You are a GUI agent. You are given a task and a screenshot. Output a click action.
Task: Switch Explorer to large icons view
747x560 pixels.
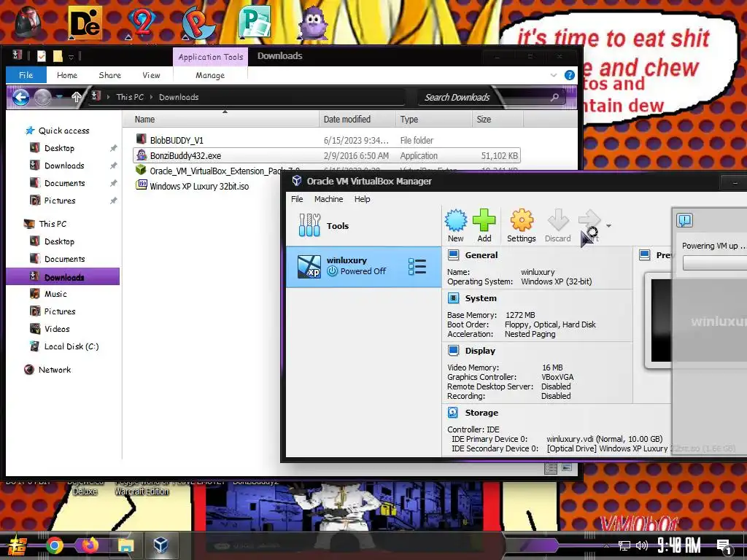[566, 468]
